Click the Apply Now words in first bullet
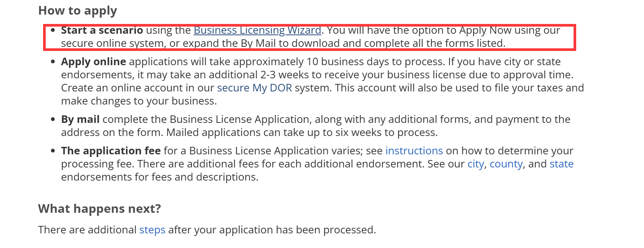The width and height of the screenshot is (644, 248). point(485,30)
